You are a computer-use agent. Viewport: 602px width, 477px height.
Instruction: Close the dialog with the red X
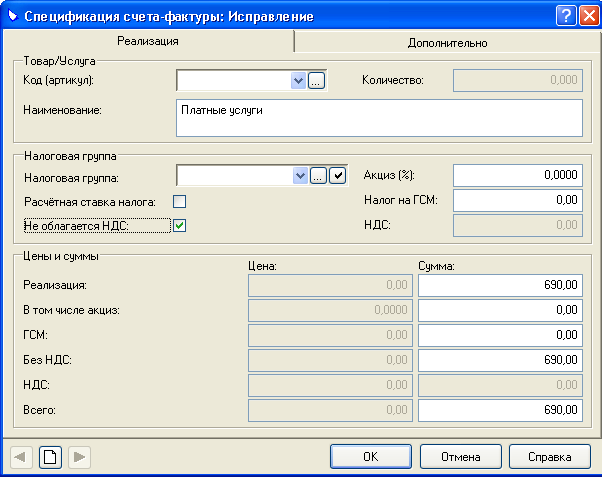[x=589, y=16]
